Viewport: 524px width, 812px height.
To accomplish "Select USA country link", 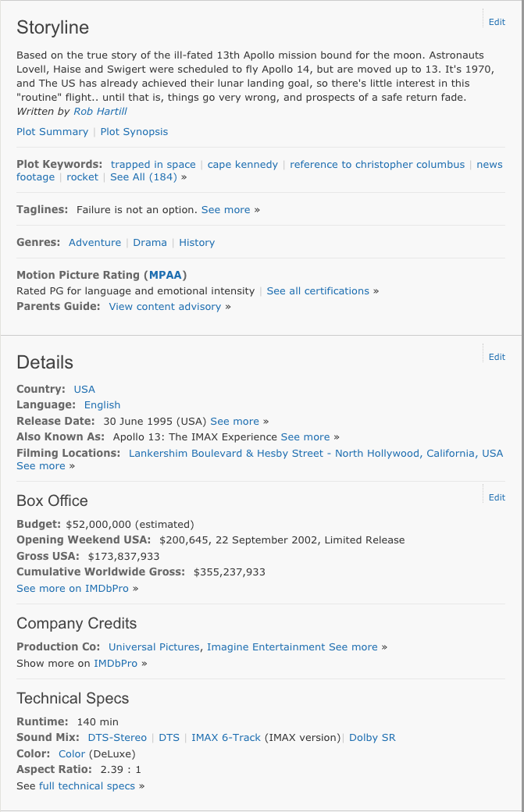I will click(84, 390).
